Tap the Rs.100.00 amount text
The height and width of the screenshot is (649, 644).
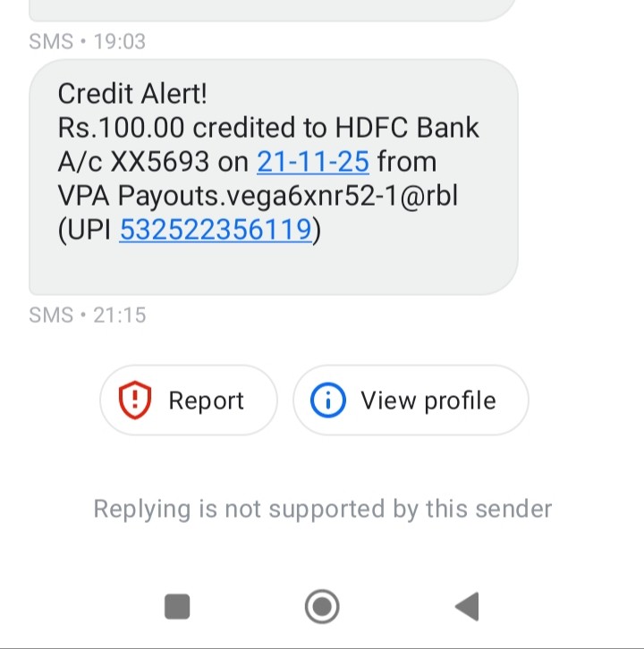pyautogui.click(x=122, y=128)
